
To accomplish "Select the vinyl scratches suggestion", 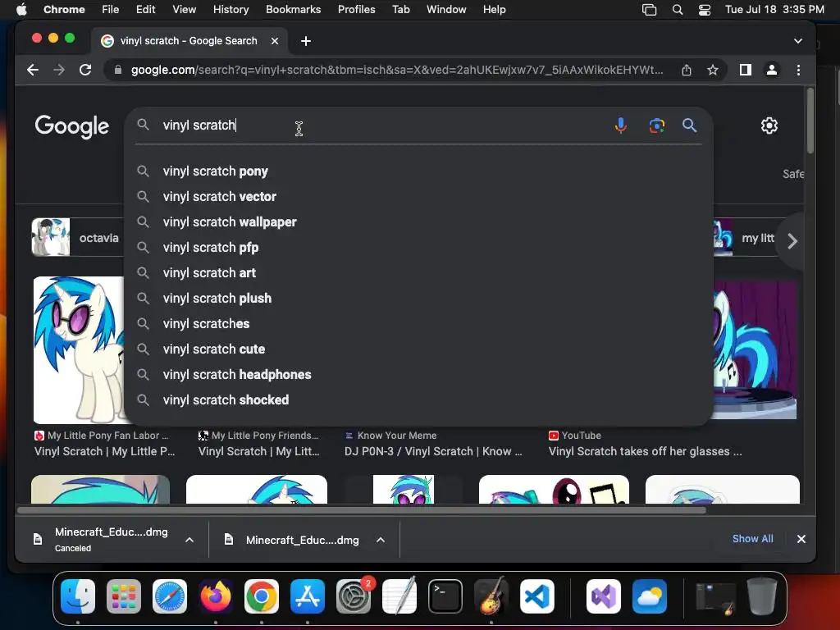I will [418, 324].
